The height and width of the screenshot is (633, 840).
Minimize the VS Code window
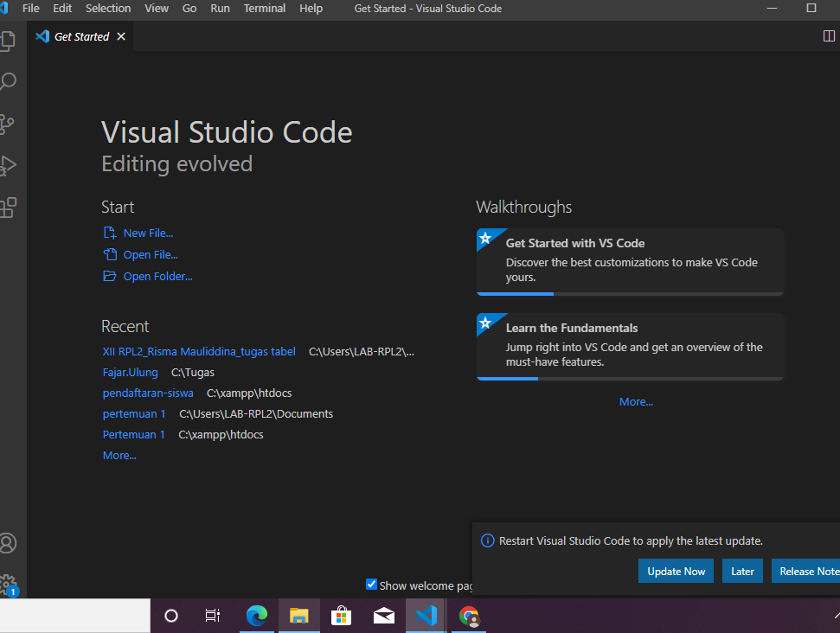772,8
